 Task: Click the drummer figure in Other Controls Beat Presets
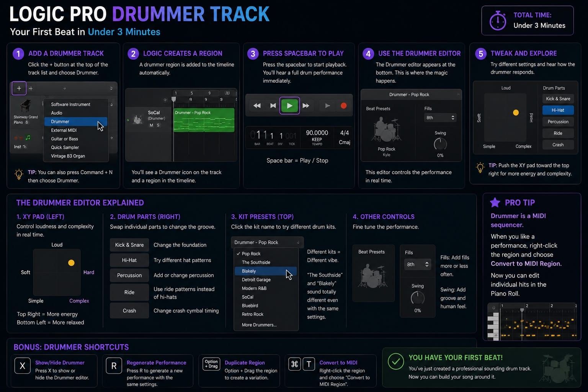click(x=372, y=276)
